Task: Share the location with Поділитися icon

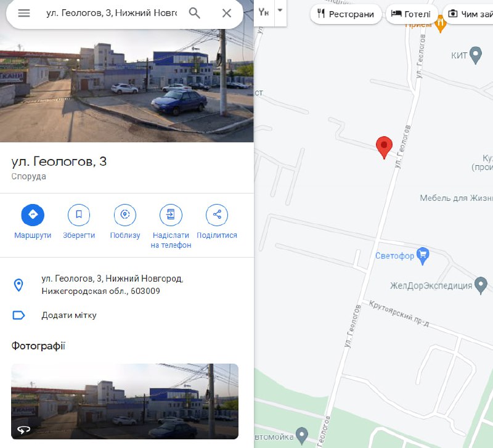Action: tap(217, 215)
